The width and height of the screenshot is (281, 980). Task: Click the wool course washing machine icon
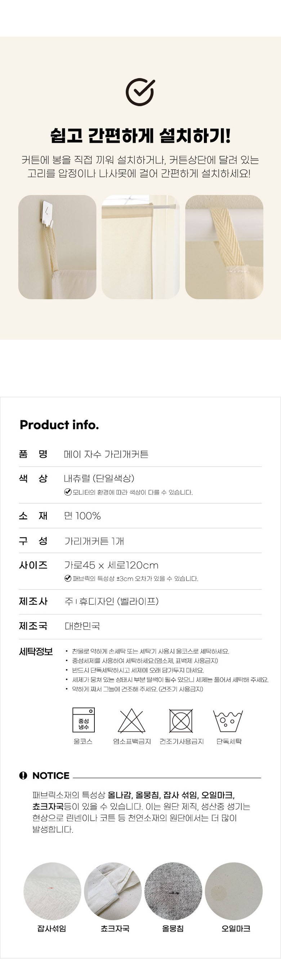tap(83, 720)
